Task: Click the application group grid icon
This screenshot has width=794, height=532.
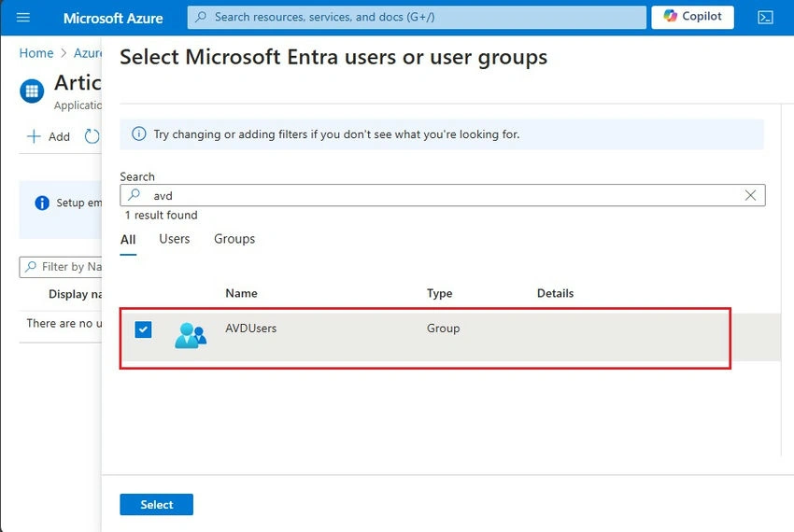Action: click(x=32, y=91)
